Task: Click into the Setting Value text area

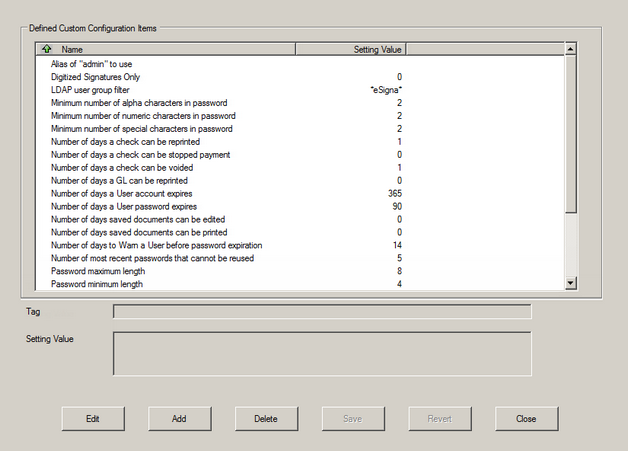Action: [x=322, y=354]
